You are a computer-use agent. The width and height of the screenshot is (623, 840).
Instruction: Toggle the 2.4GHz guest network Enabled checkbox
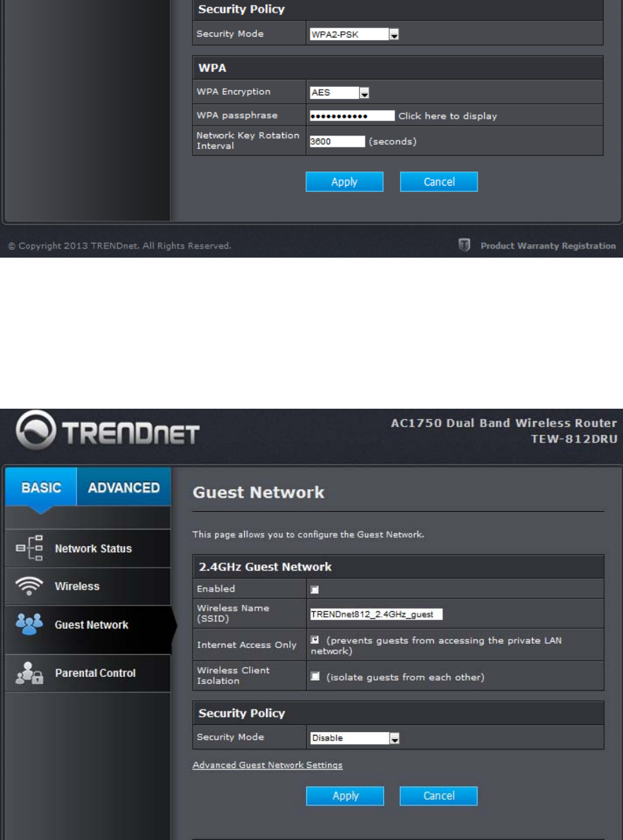point(315,589)
